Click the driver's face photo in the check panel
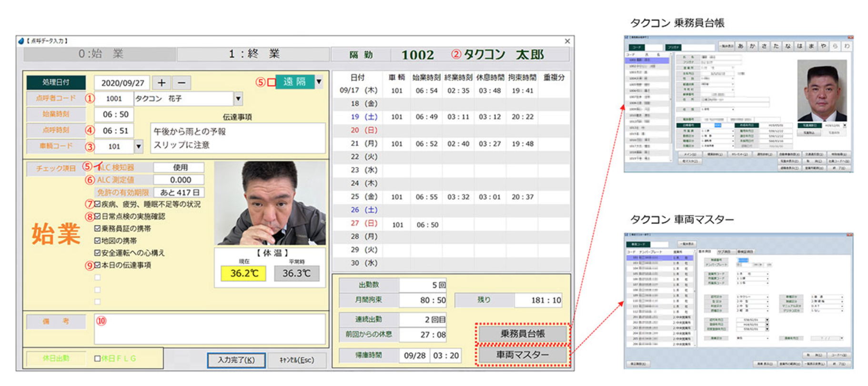The width and height of the screenshot is (868, 386). pos(270,203)
